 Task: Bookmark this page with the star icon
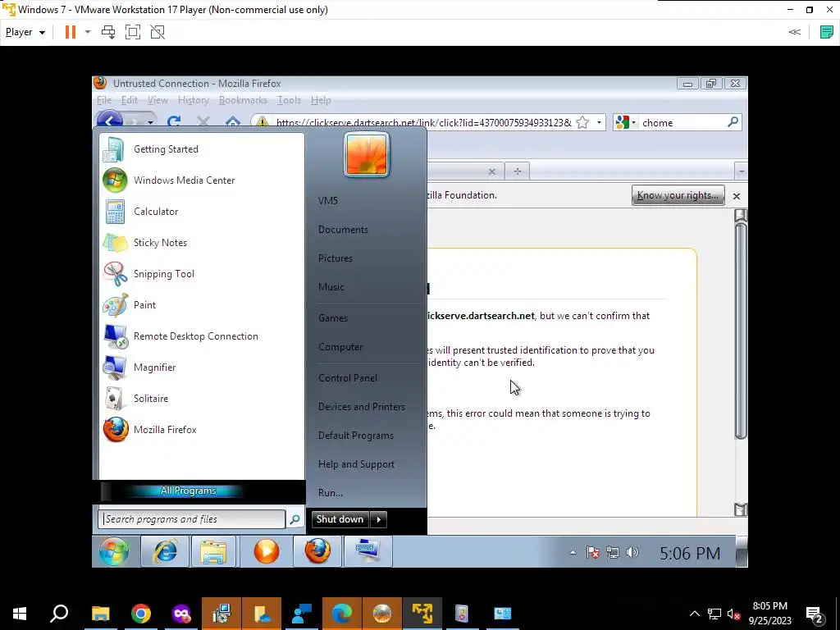(x=582, y=123)
